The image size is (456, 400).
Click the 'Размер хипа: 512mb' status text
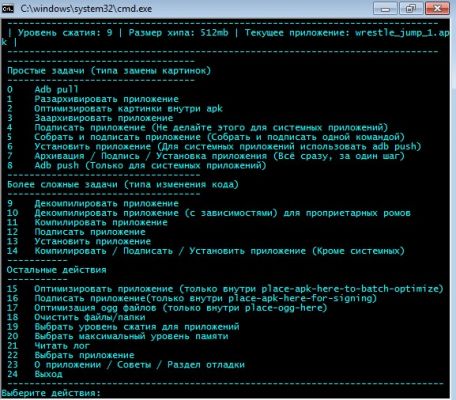pyautogui.click(x=179, y=33)
